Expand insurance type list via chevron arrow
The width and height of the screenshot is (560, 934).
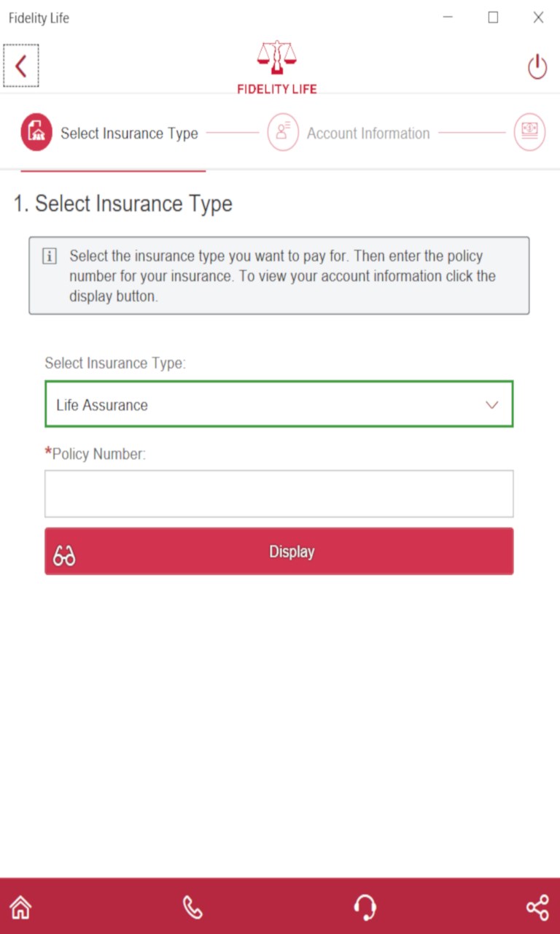[x=492, y=405]
